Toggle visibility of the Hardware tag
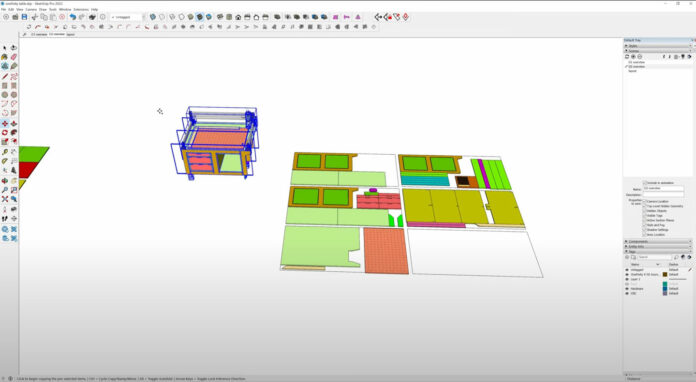This screenshot has width=696, height=382. (x=627, y=289)
